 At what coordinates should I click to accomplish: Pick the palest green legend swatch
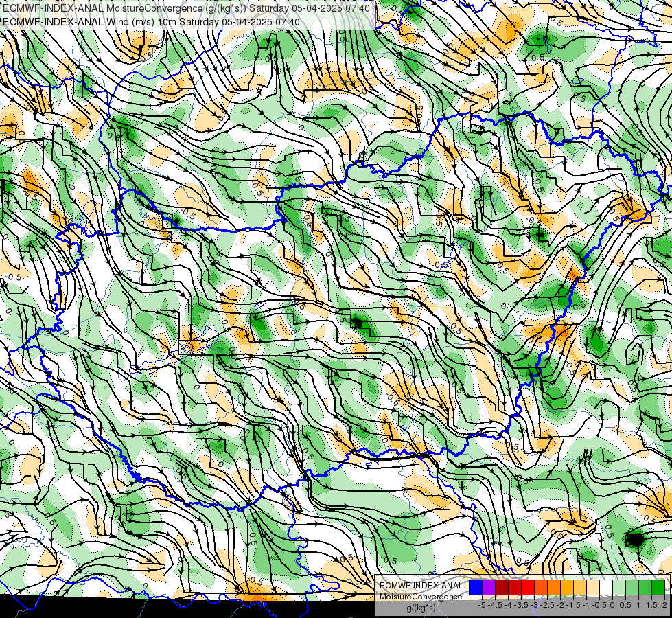[619, 587]
